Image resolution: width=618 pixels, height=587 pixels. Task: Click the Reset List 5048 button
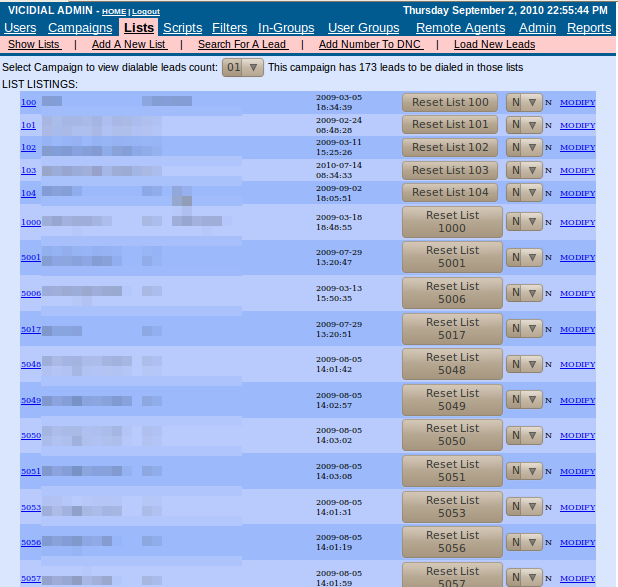pos(452,364)
